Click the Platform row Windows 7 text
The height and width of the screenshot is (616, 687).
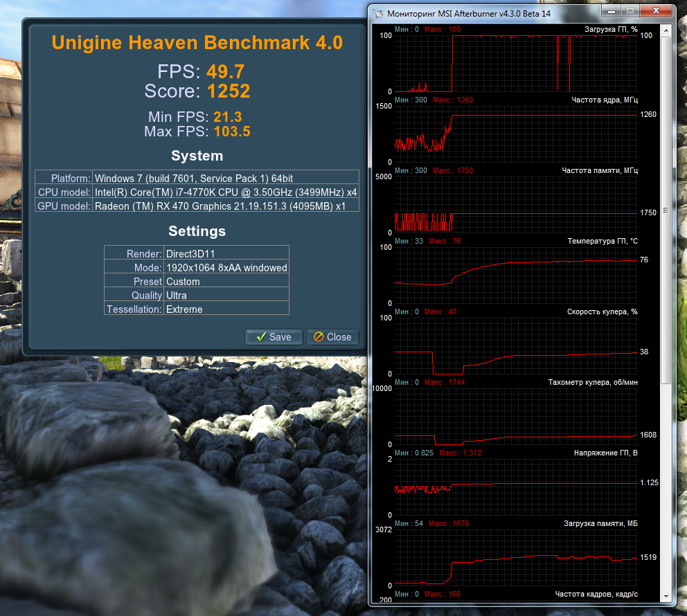click(194, 178)
